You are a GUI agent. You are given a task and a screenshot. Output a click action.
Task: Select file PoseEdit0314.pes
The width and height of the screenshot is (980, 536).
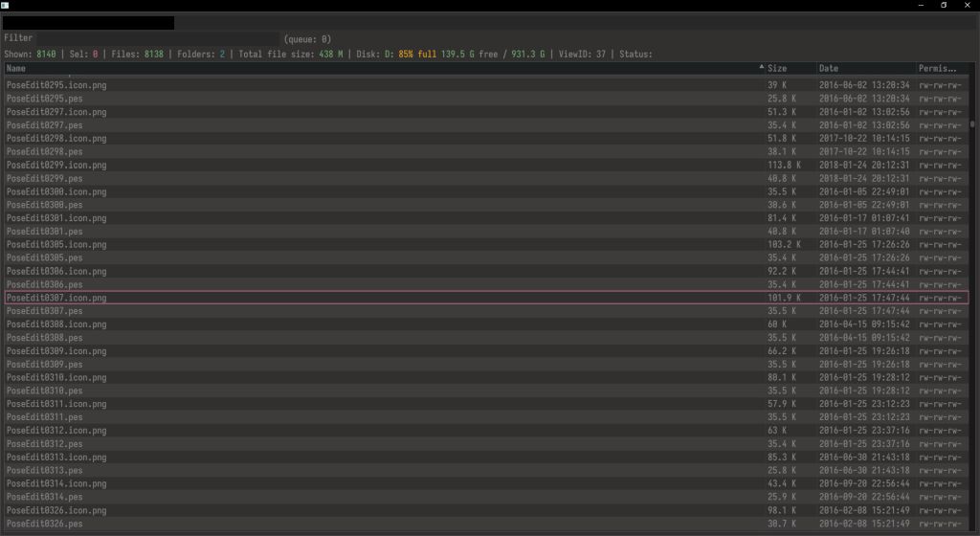[x=486, y=498]
